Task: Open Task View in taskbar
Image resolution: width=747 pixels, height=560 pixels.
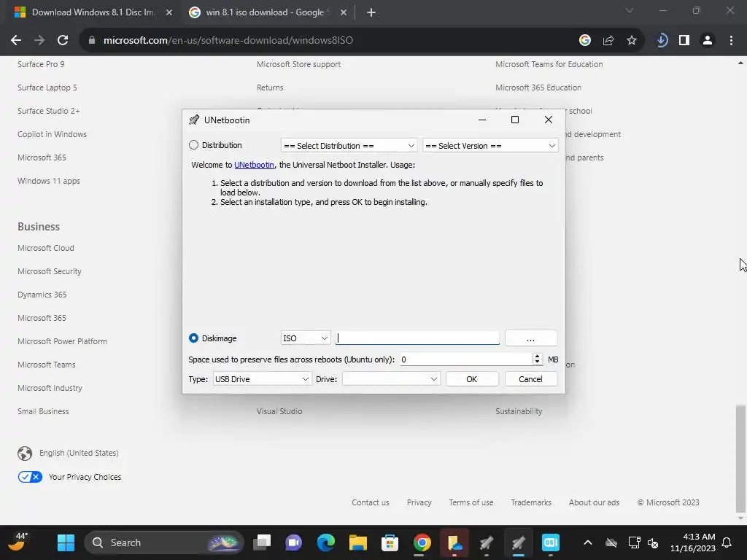Action: click(262, 542)
